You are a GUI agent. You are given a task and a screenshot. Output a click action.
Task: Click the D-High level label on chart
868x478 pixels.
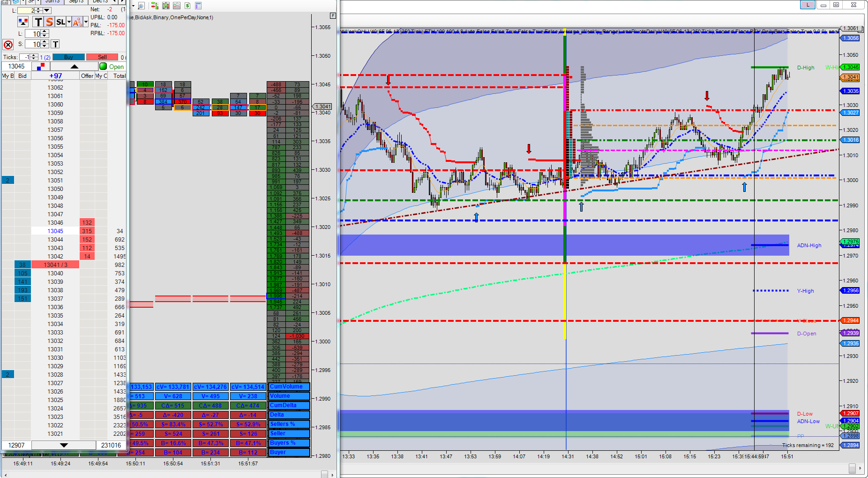tap(806, 68)
